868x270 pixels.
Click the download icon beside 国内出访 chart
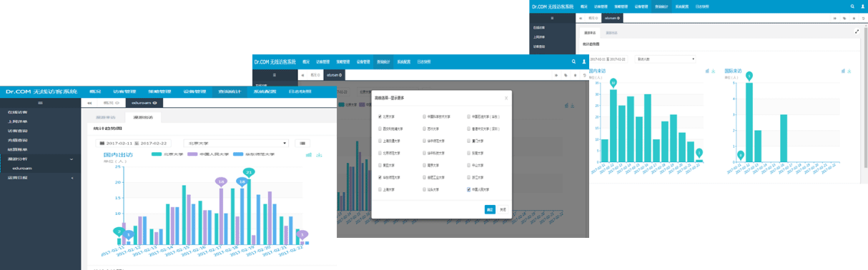pos(319,154)
